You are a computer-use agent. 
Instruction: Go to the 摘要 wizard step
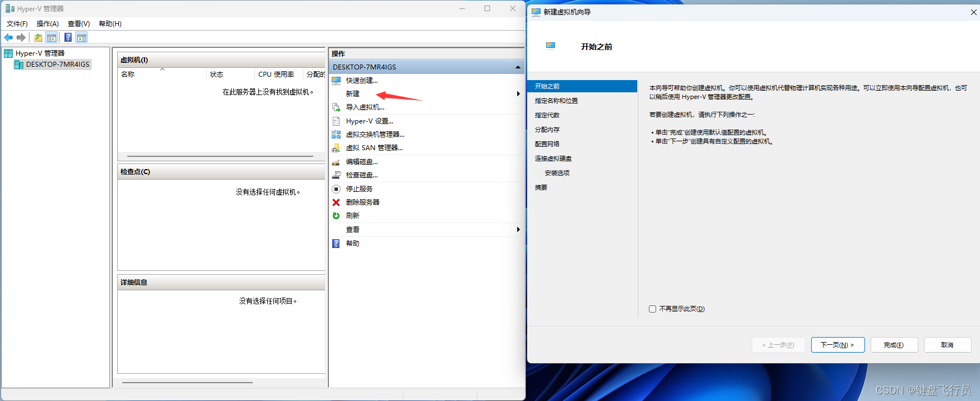(x=541, y=187)
